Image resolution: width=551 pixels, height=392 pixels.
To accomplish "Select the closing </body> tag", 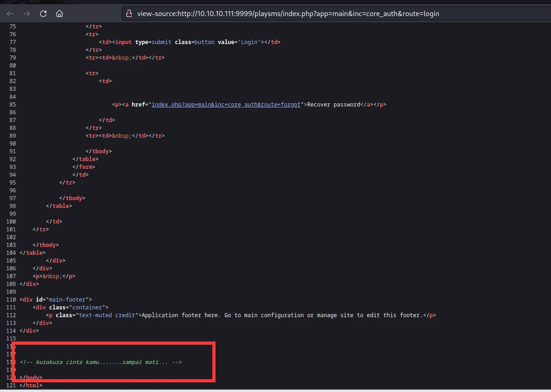I will (x=31, y=378).
